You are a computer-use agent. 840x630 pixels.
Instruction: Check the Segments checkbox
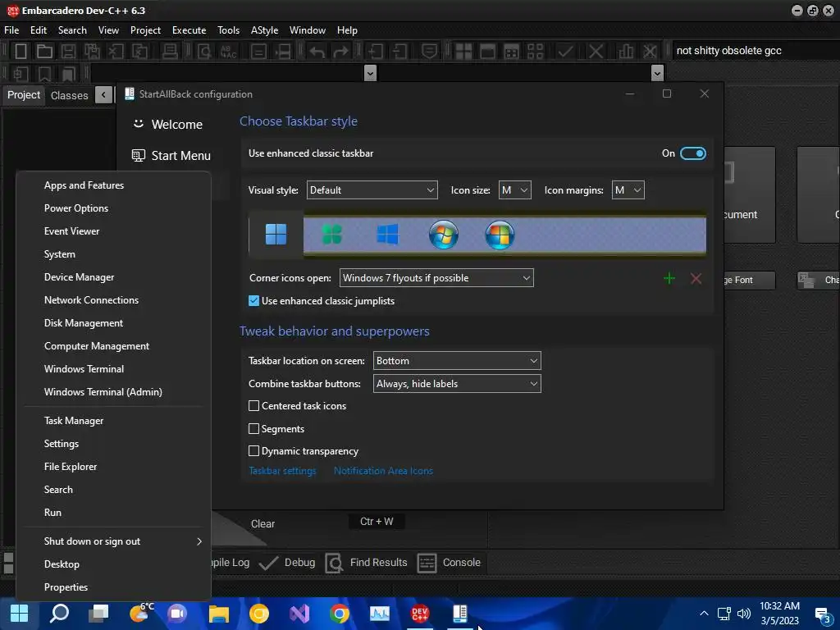[x=254, y=428]
